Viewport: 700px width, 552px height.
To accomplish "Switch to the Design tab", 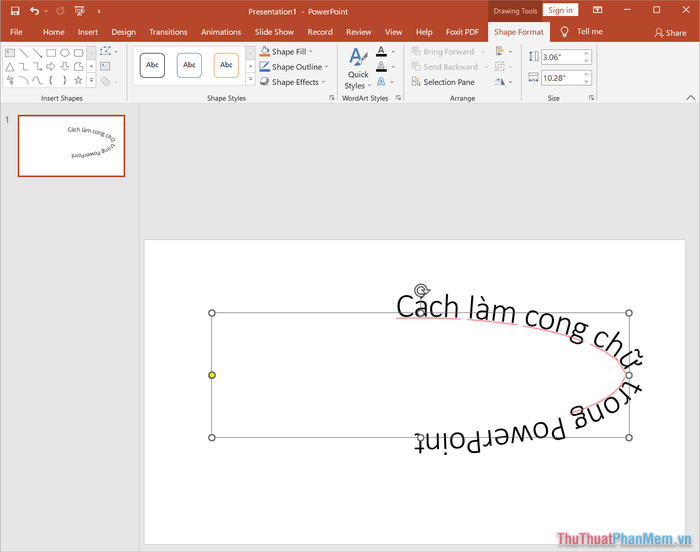I will tap(123, 32).
